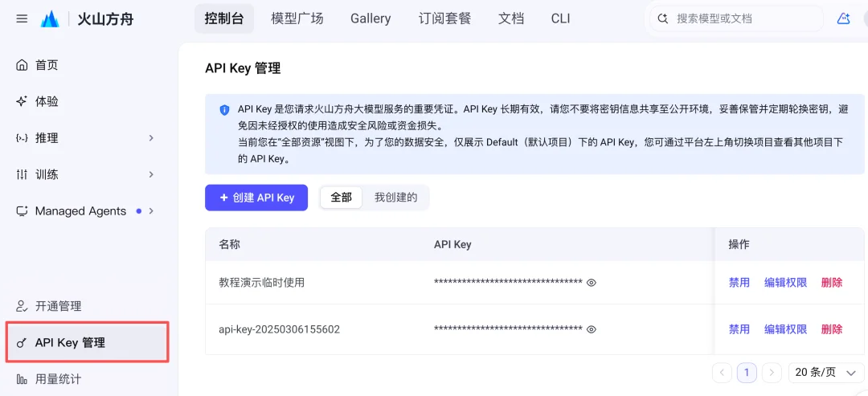868x396 pixels.
Task: Reveal key for api-key-20250306155602
Action: [592, 329]
